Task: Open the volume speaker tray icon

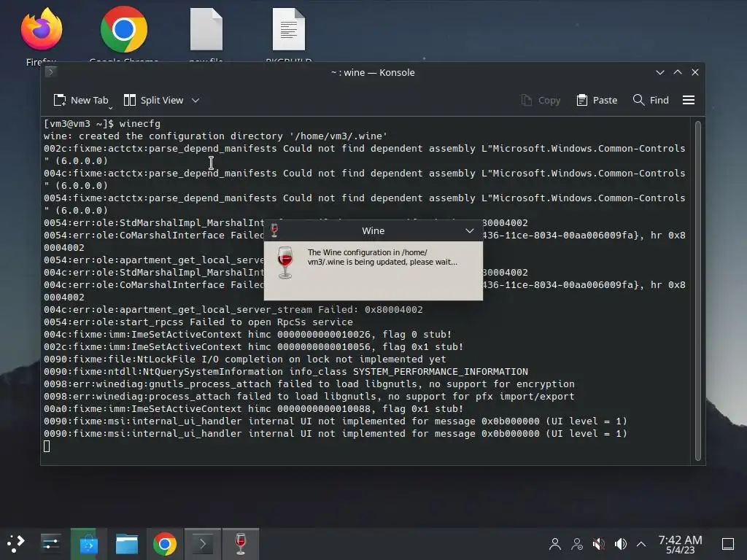Action: [620, 544]
